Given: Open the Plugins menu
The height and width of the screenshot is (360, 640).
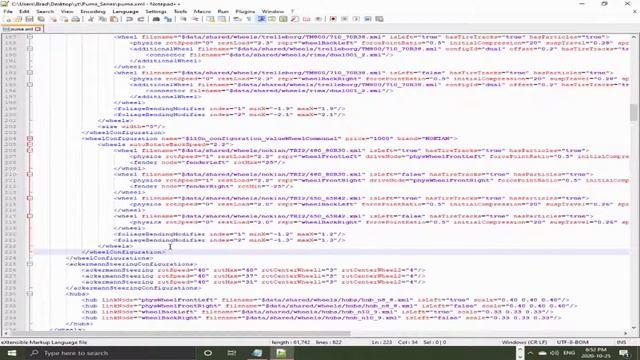Looking at the screenshot, I should click(245, 11).
